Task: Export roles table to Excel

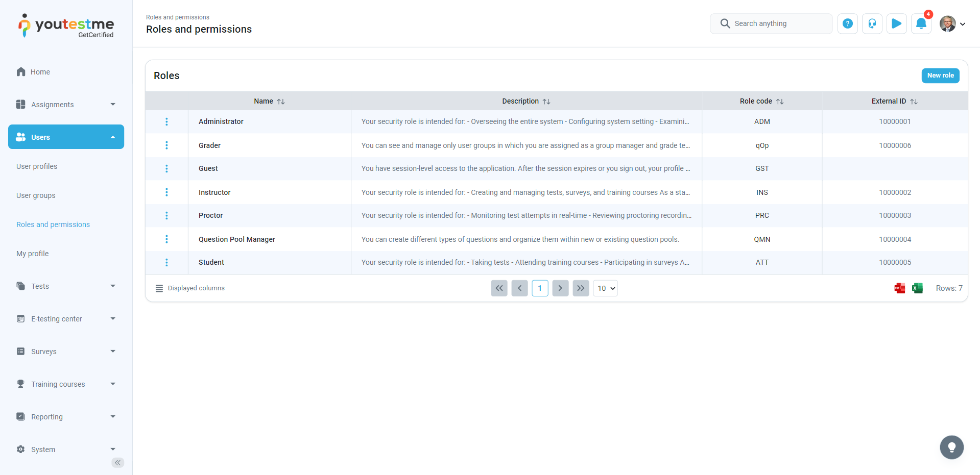Action: pyautogui.click(x=917, y=288)
